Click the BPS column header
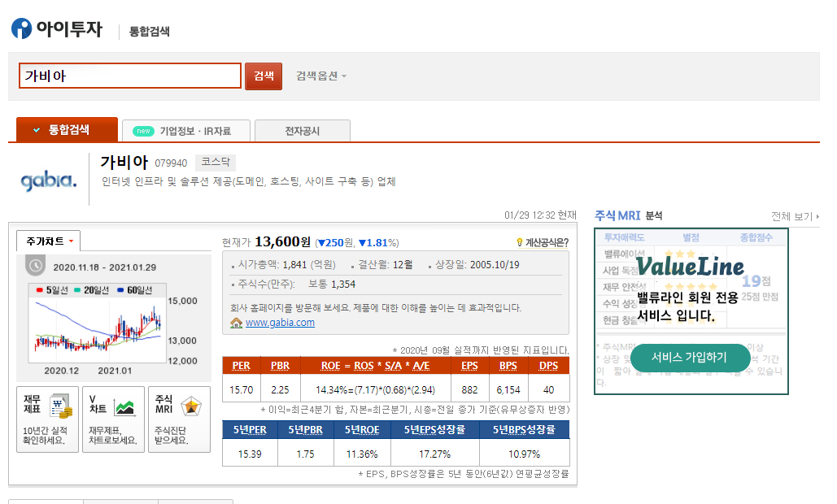 pyautogui.click(x=508, y=366)
